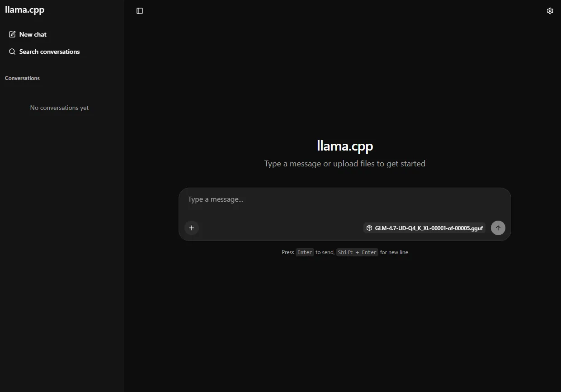Click the Shift + Enter hint key

[357, 252]
